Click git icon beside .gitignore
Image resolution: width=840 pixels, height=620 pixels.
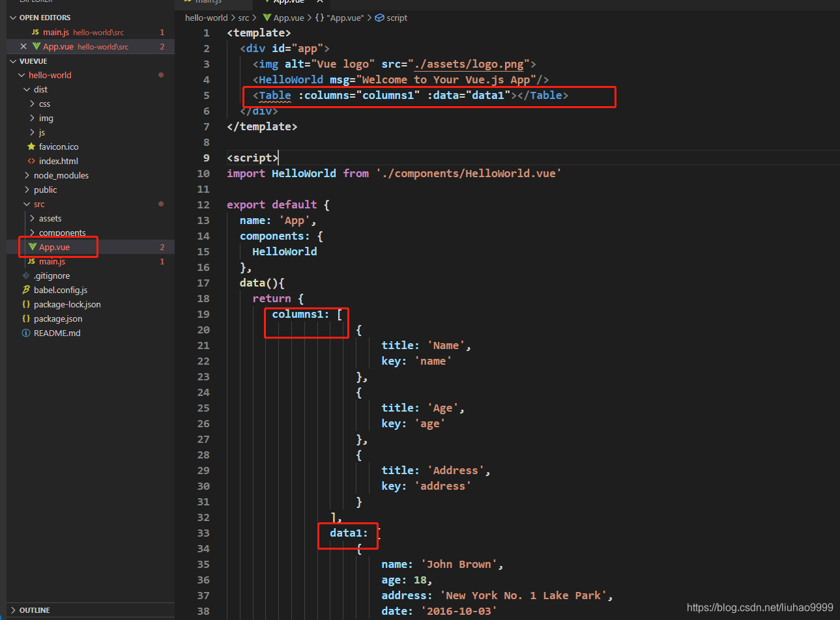(x=26, y=275)
